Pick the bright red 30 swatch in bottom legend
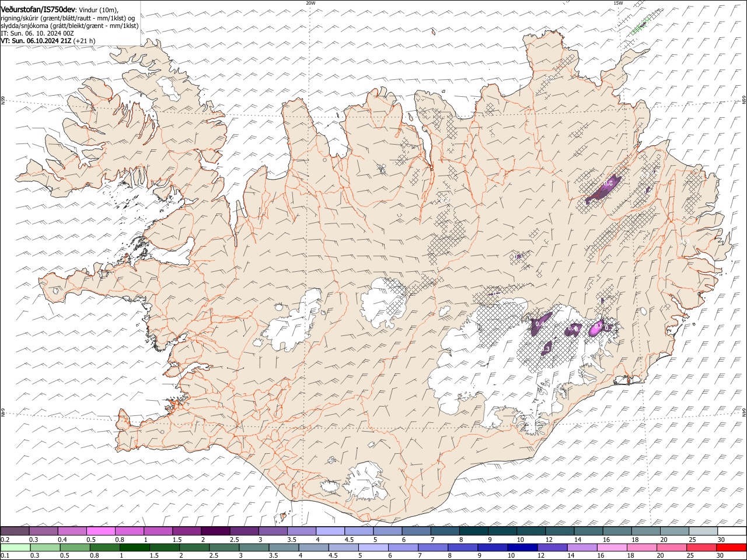The image size is (747, 560). (x=731, y=547)
